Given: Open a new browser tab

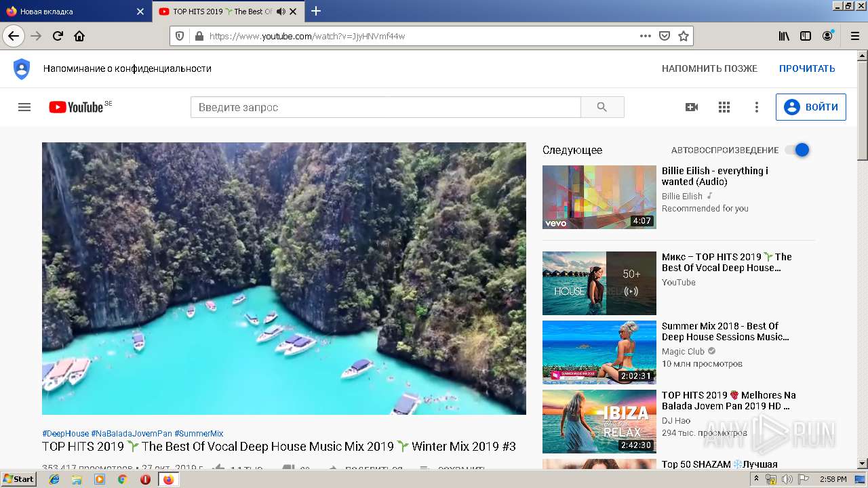Looking at the screenshot, I should [316, 11].
